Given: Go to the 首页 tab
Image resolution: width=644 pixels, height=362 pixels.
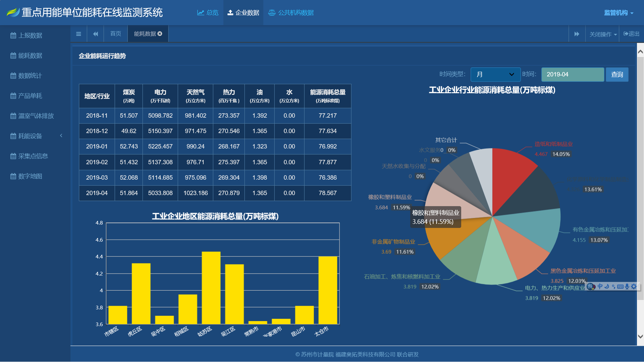Looking at the screenshot, I should [x=116, y=34].
